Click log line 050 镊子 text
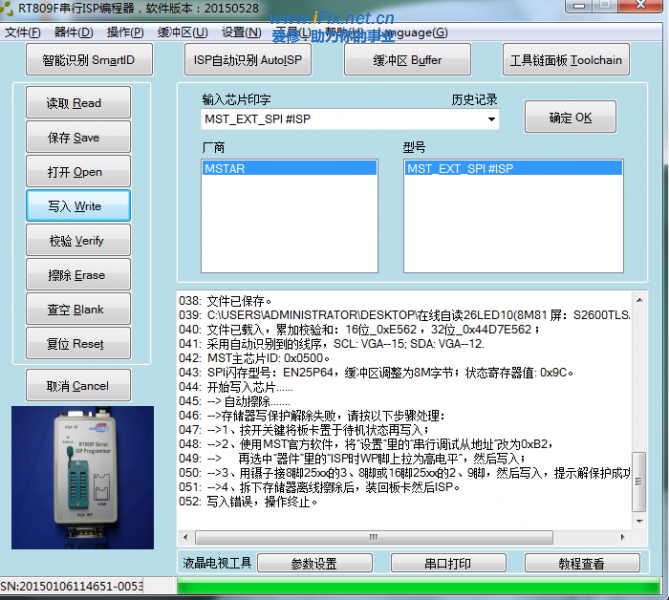Screen dimensions: 669x600 (x=404, y=473)
